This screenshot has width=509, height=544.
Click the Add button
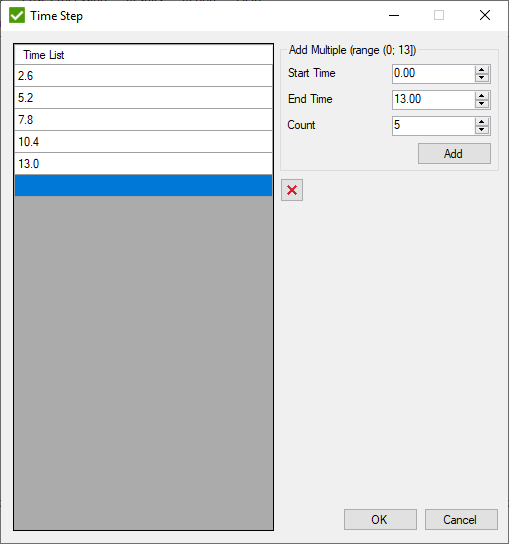click(x=454, y=153)
